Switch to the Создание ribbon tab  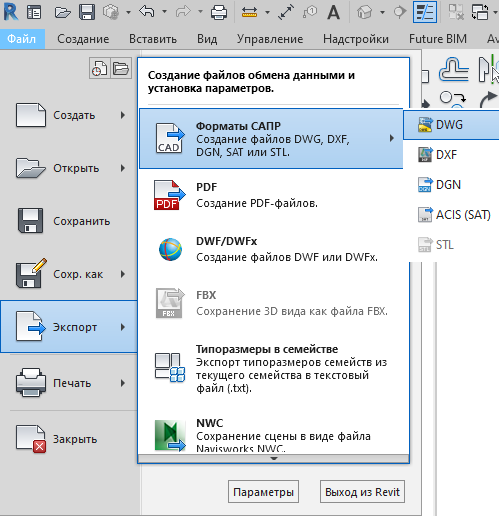point(83,39)
